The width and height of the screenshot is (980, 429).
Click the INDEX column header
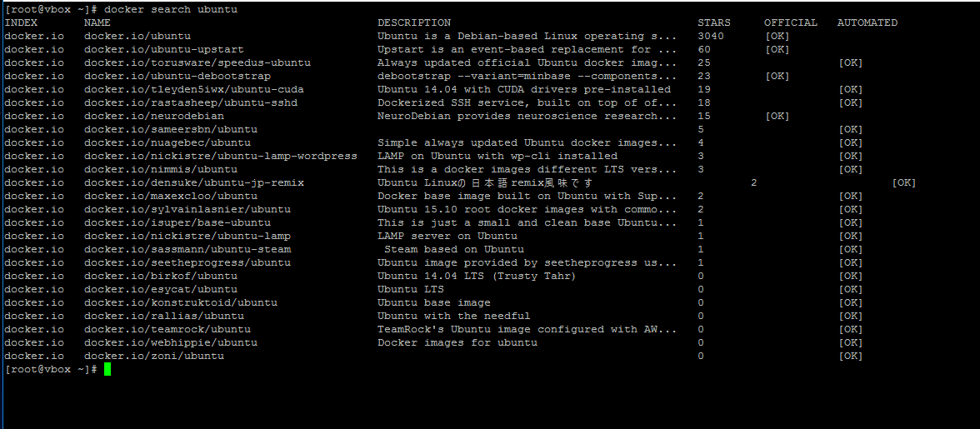click(x=21, y=22)
